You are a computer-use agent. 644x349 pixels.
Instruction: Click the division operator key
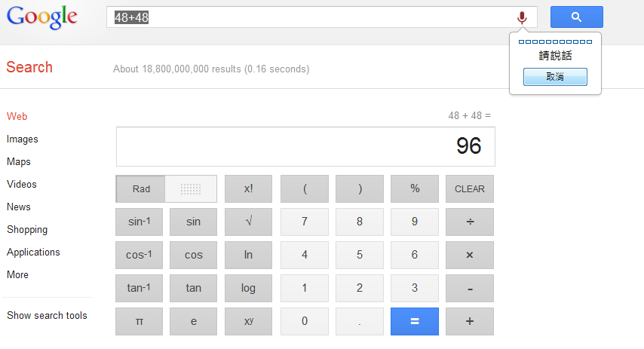pyautogui.click(x=469, y=222)
